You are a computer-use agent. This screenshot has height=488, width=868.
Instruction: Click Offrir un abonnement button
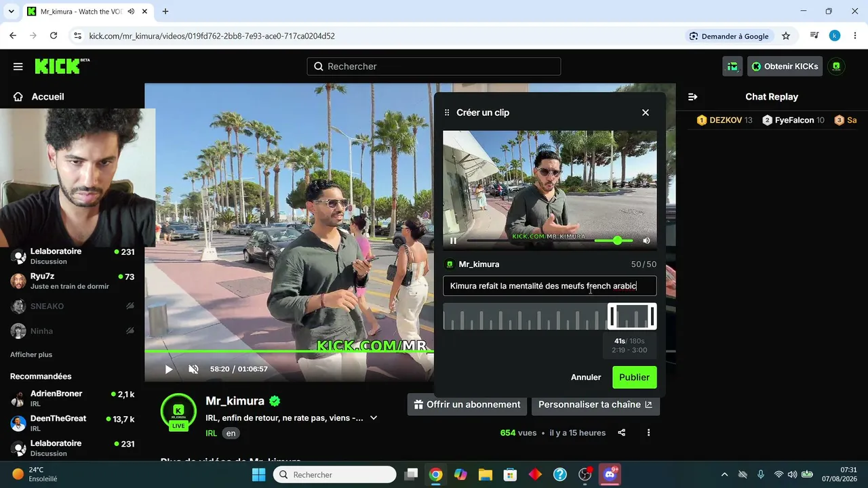(x=467, y=405)
